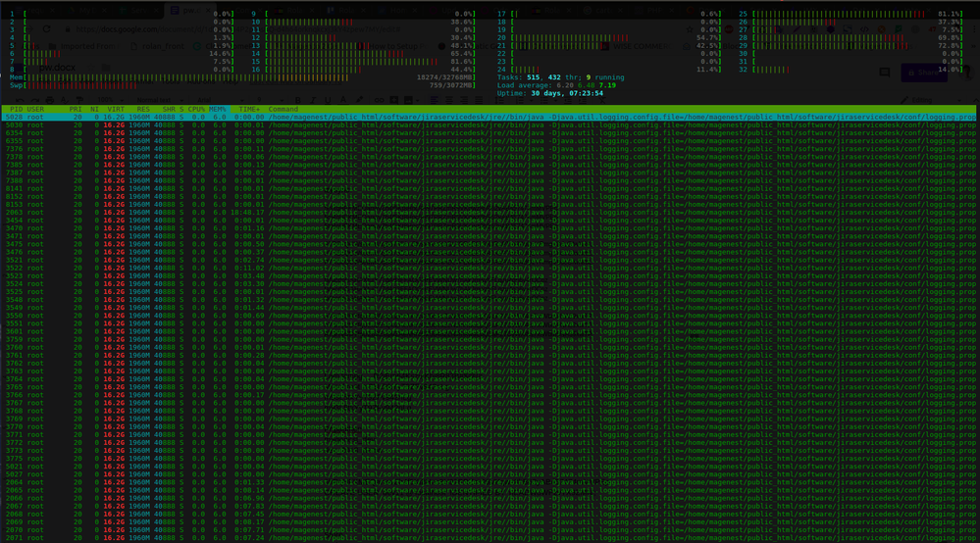The height and width of the screenshot is (543, 980).
Task: Sort processes by the PID column header
Action: click(17, 109)
